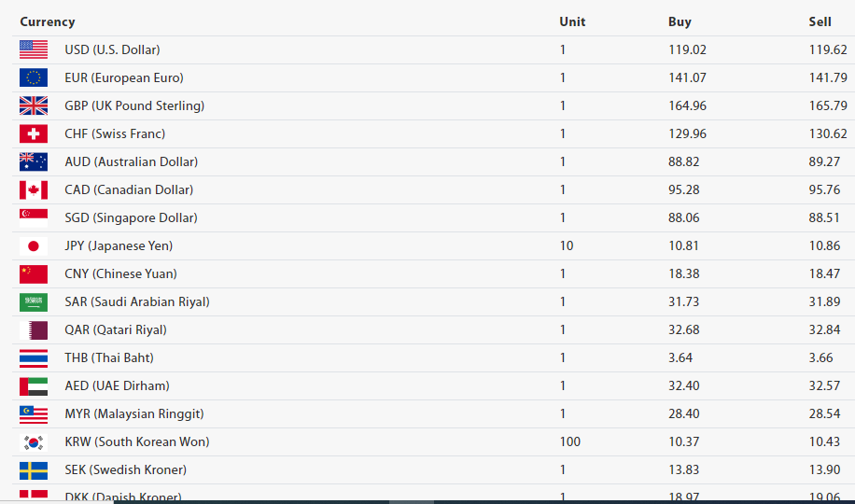Click the United States flag icon
Viewport: 855px width, 504px height.
coord(34,49)
